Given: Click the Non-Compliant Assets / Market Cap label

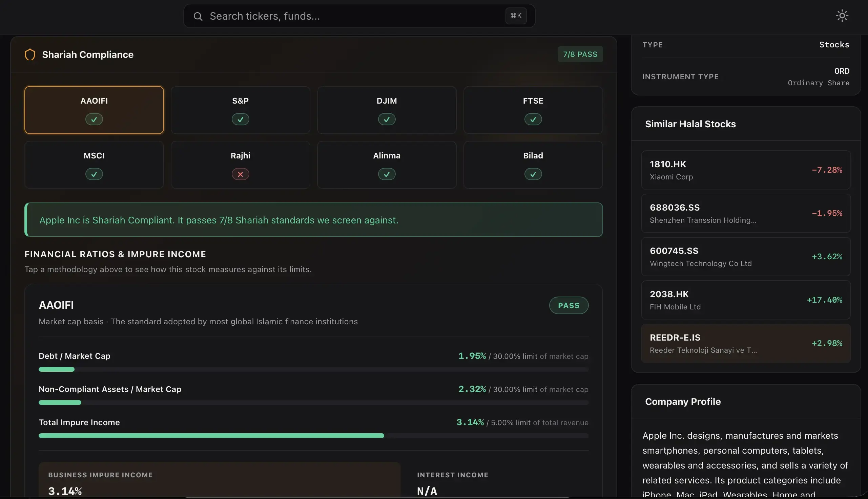Looking at the screenshot, I should click(110, 389).
